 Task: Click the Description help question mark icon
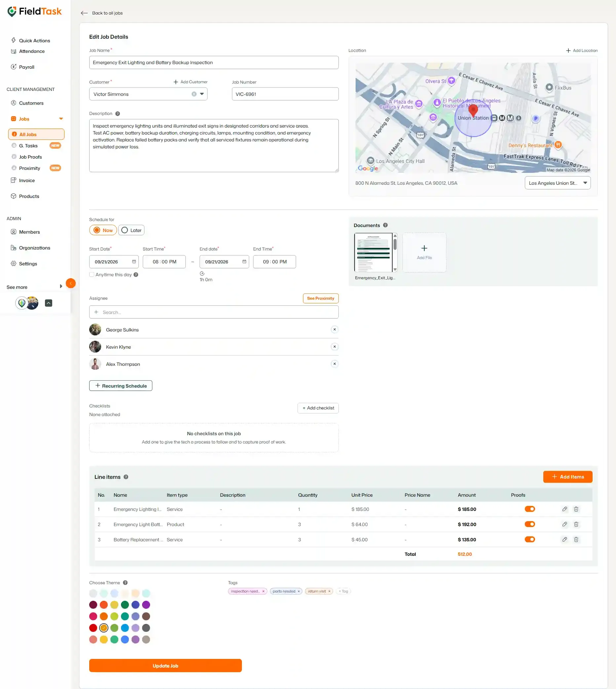click(x=117, y=114)
